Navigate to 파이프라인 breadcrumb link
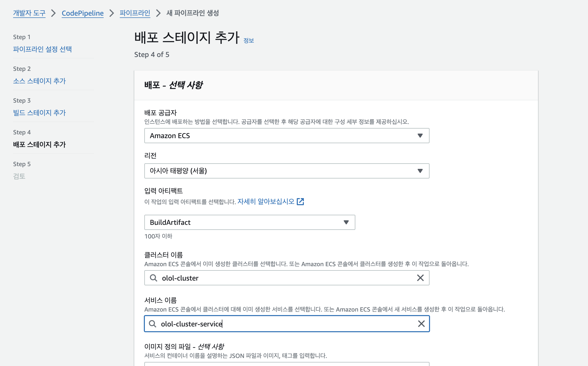This screenshot has height=366, width=588. click(135, 13)
